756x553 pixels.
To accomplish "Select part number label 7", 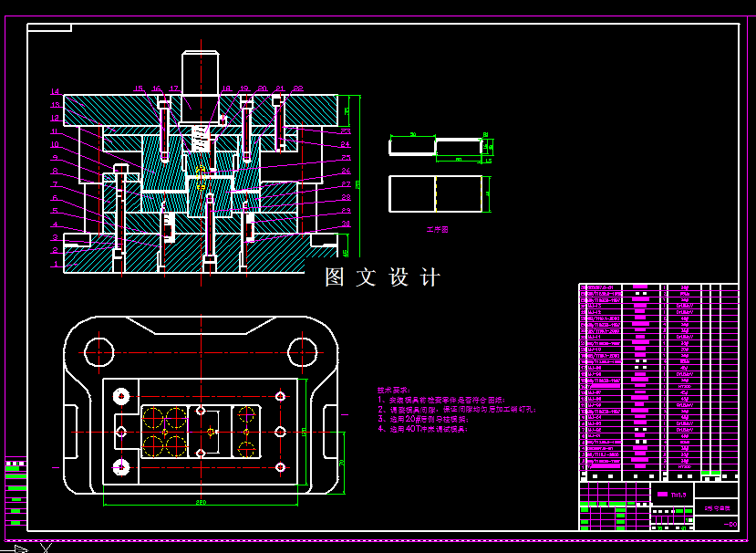I will 56,184.
